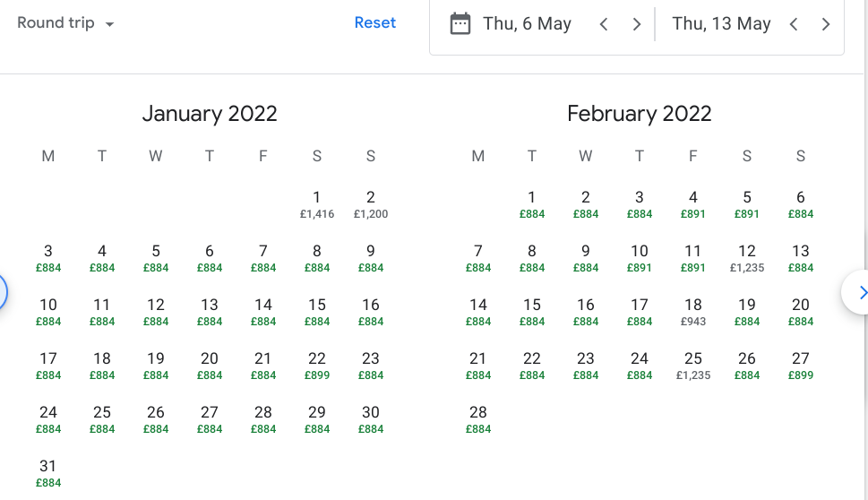The height and width of the screenshot is (500, 868).
Task: Select the Thu, 6 May departure field
Action: click(527, 24)
